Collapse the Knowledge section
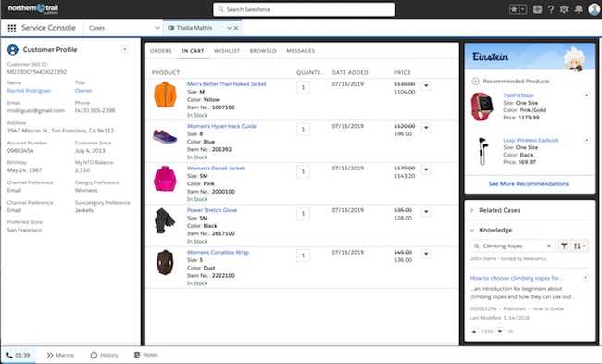Screen dimensions: 602x364 (x=472, y=230)
